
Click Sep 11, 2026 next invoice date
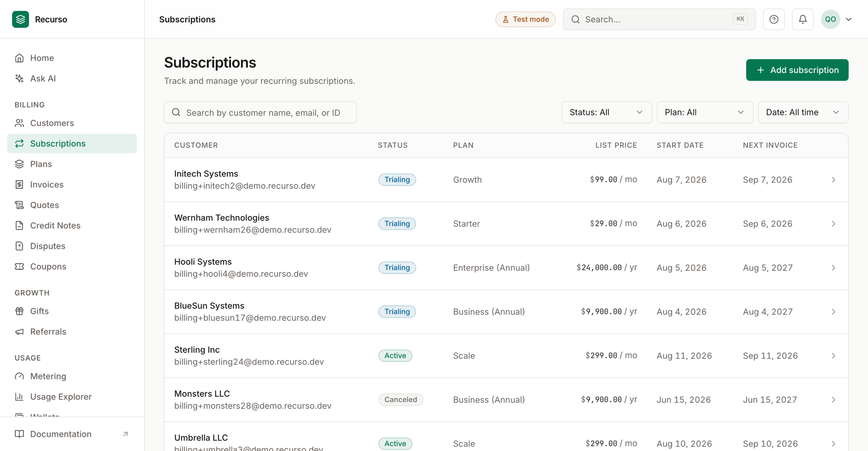(x=770, y=356)
